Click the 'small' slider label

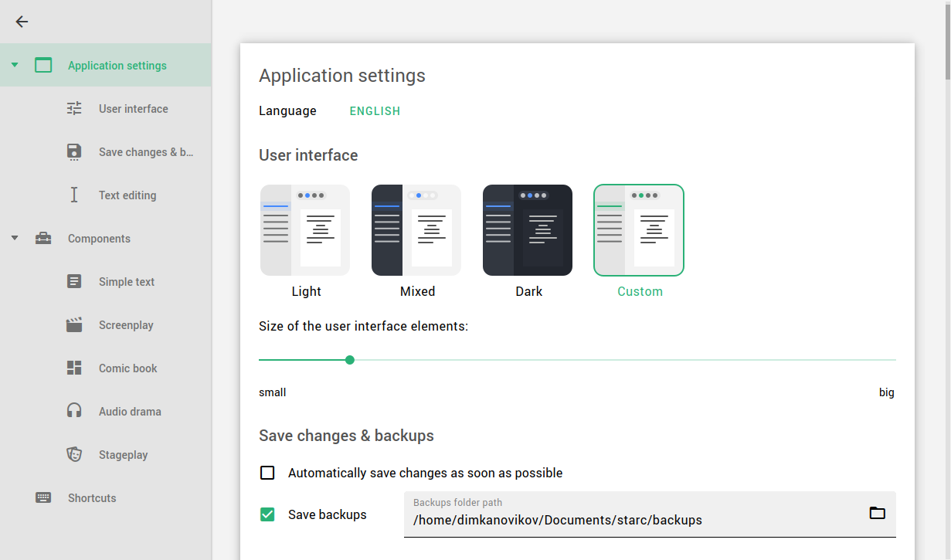pos(273,392)
